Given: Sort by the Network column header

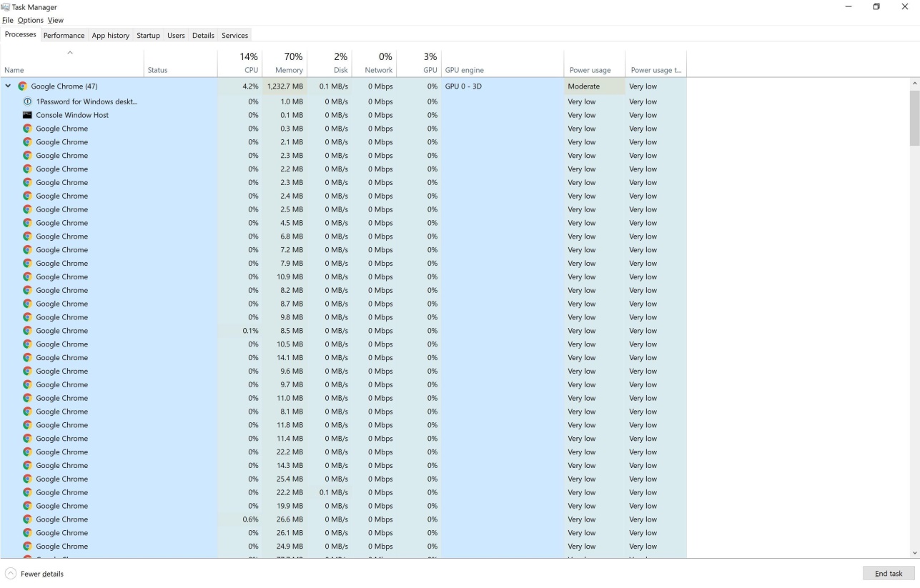Looking at the screenshot, I should click(374, 63).
